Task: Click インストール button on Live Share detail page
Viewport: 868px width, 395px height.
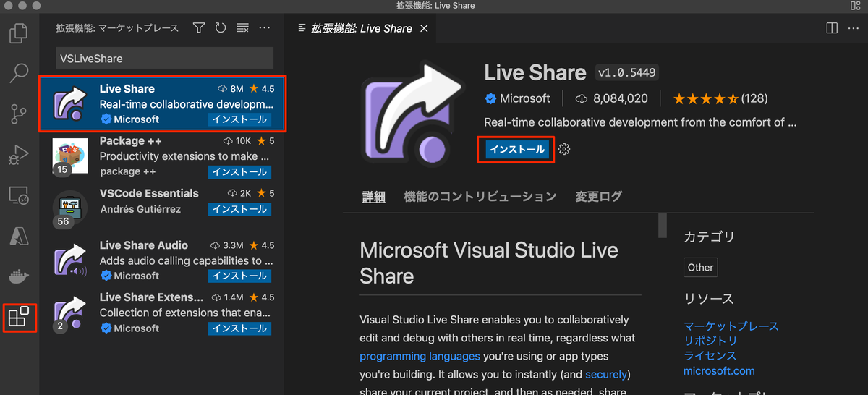Action: 516,149
